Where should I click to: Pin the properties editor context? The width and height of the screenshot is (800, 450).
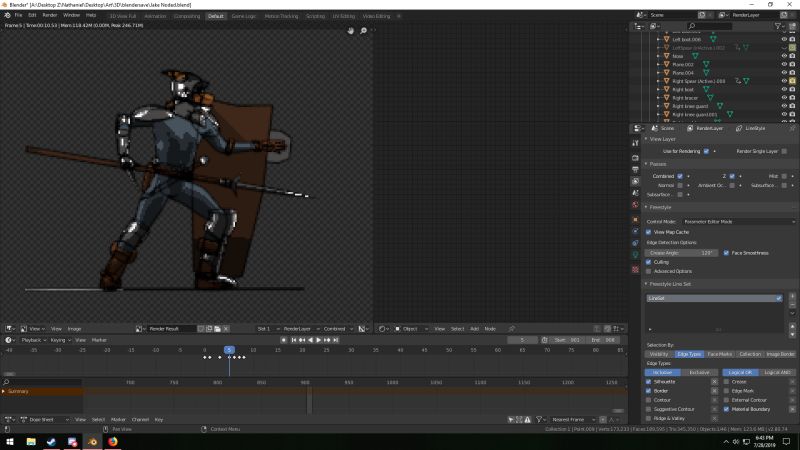pos(792,129)
